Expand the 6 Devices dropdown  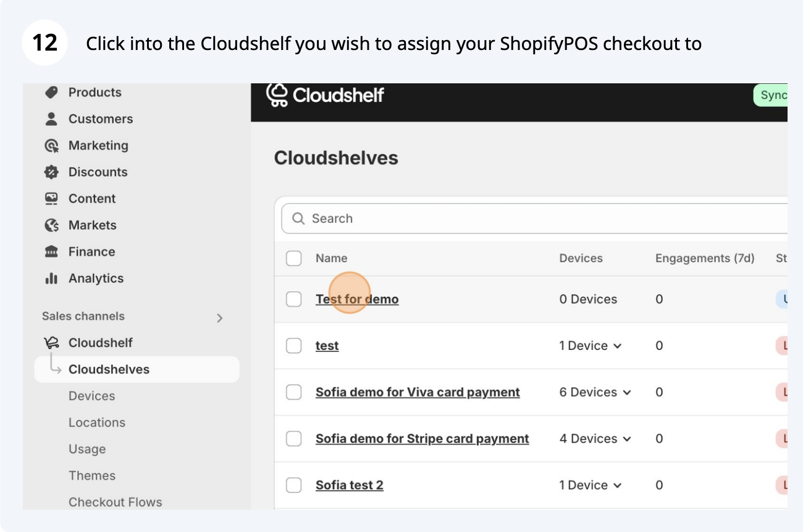point(595,392)
